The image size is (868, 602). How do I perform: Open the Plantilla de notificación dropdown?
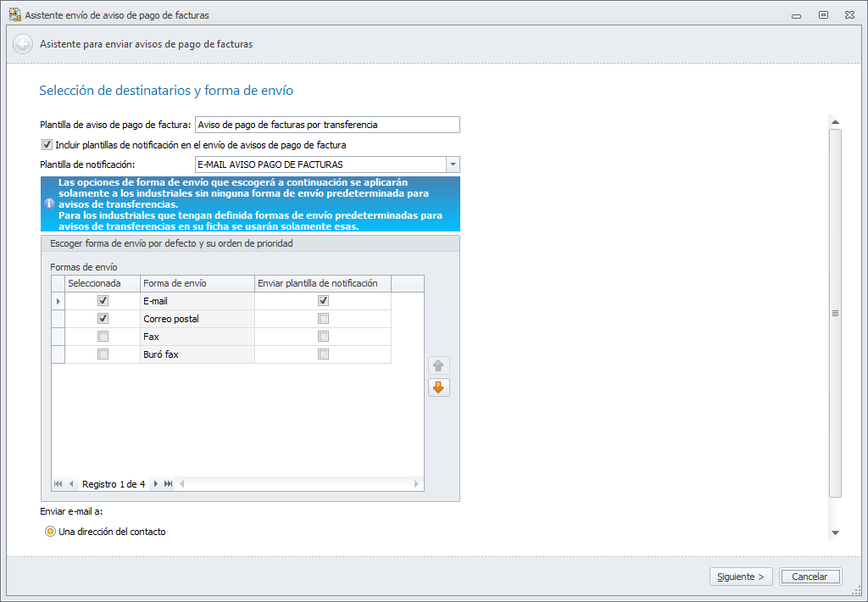point(453,164)
